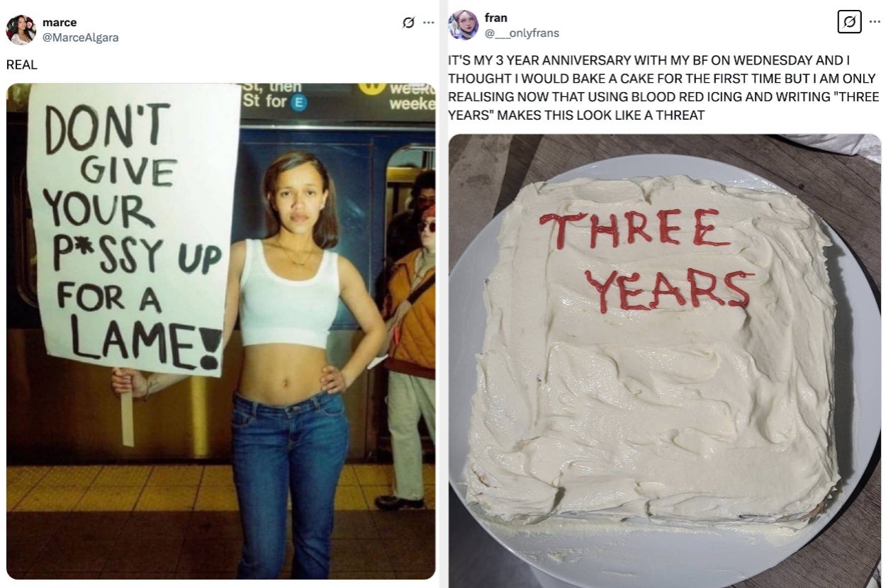Click the display name marce
This screenshot has height=588, width=886.
coord(60,23)
